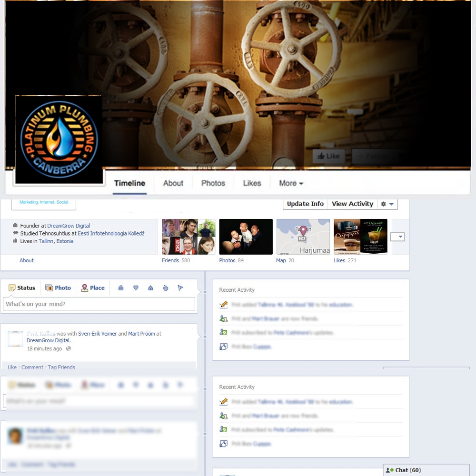Click the apple health life-event icon
Viewport: 476px width, 476px height.
[166, 288]
